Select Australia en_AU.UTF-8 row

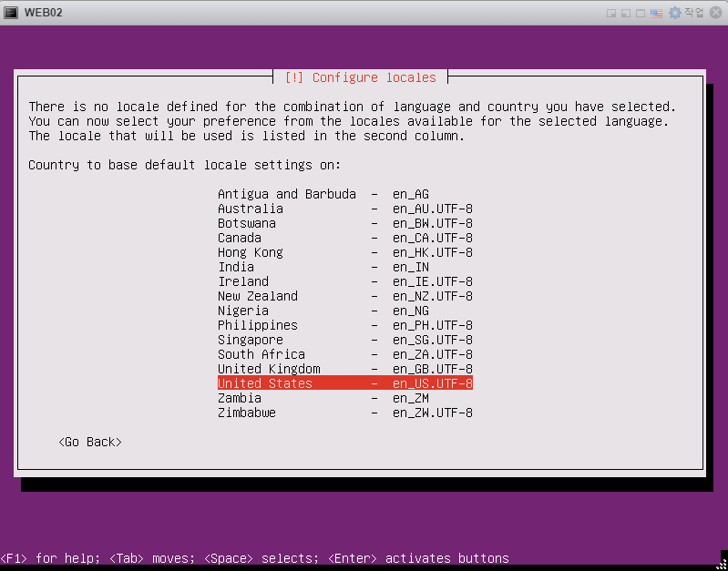click(345, 209)
